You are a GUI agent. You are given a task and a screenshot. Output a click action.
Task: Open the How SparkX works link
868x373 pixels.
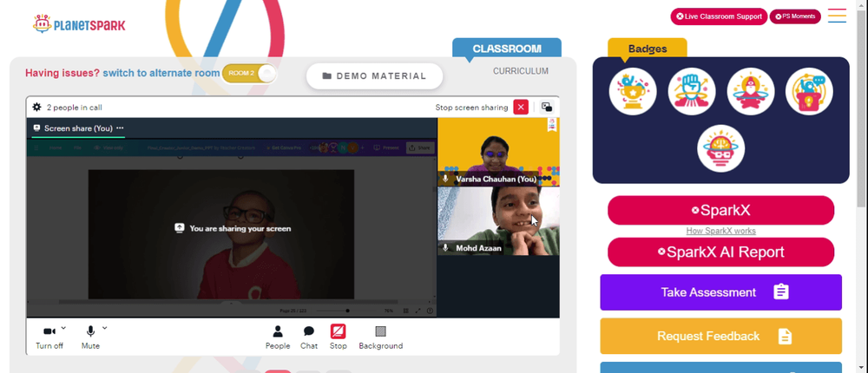point(720,231)
